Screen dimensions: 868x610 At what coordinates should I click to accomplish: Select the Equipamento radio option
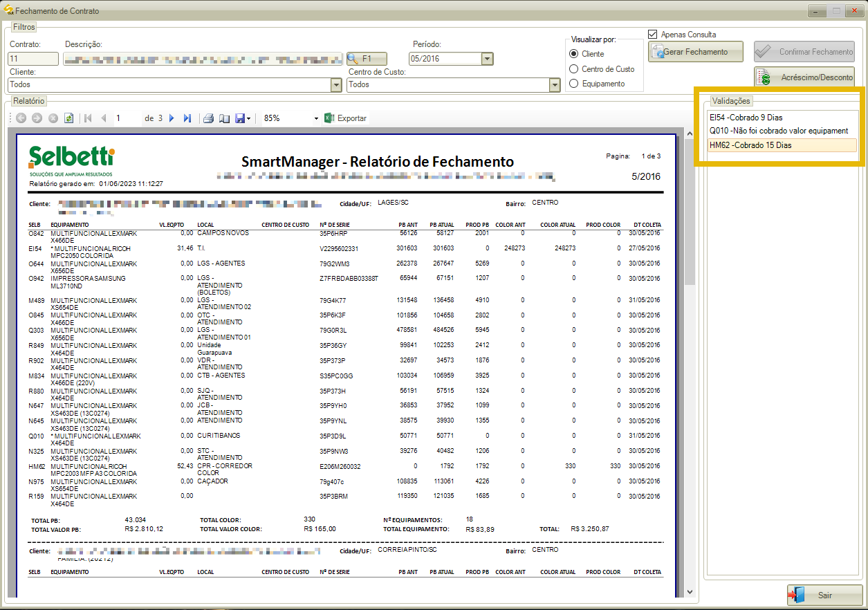click(573, 84)
